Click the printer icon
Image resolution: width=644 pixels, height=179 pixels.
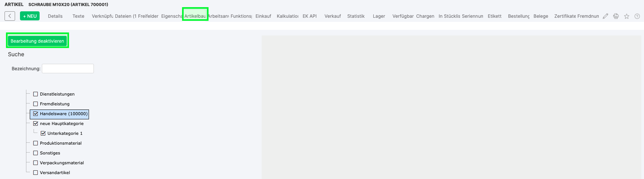(616, 16)
